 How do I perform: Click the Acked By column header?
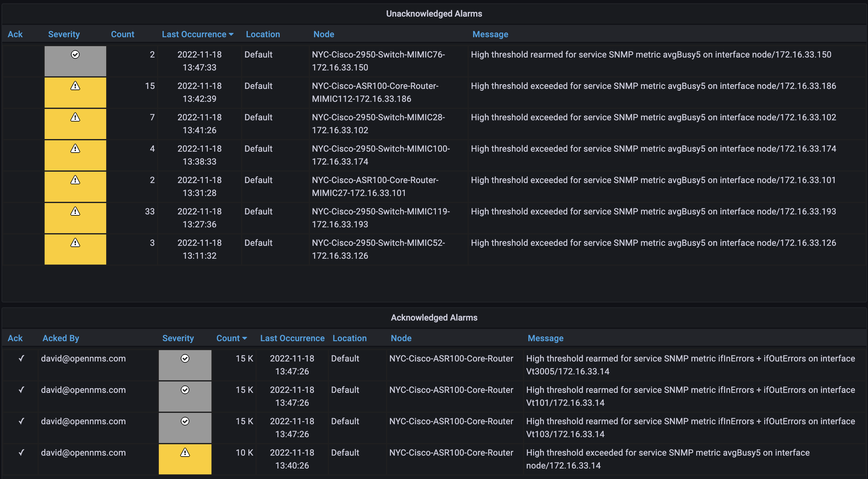(61, 338)
